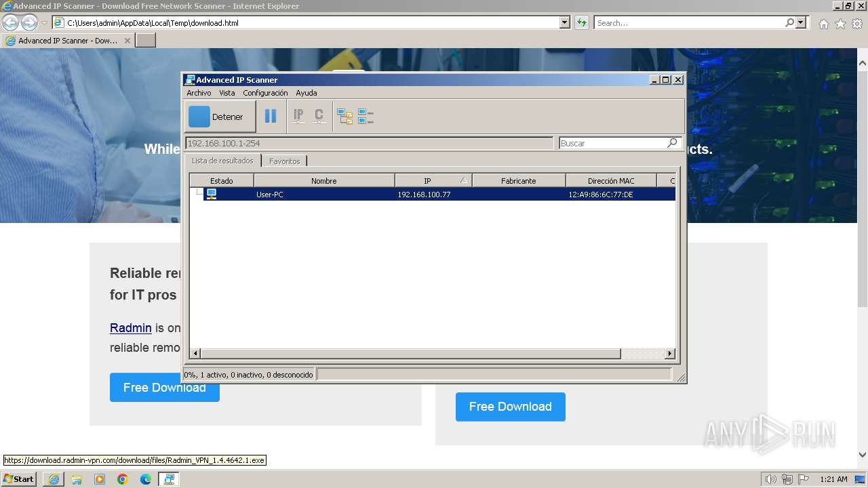Image resolution: width=868 pixels, height=488 pixels.
Task: Sort results by IP column header
Action: pyautogui.click(x=433, y=181)
